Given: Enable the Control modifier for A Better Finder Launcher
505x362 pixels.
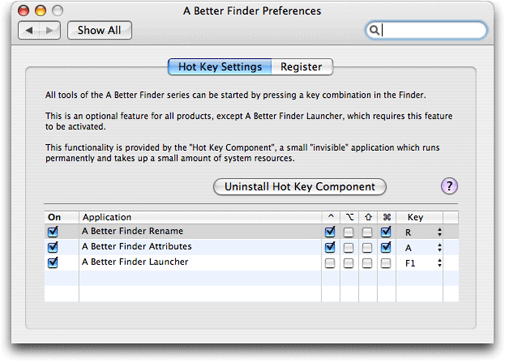Looking at the screenshot, I should (330, 263).
